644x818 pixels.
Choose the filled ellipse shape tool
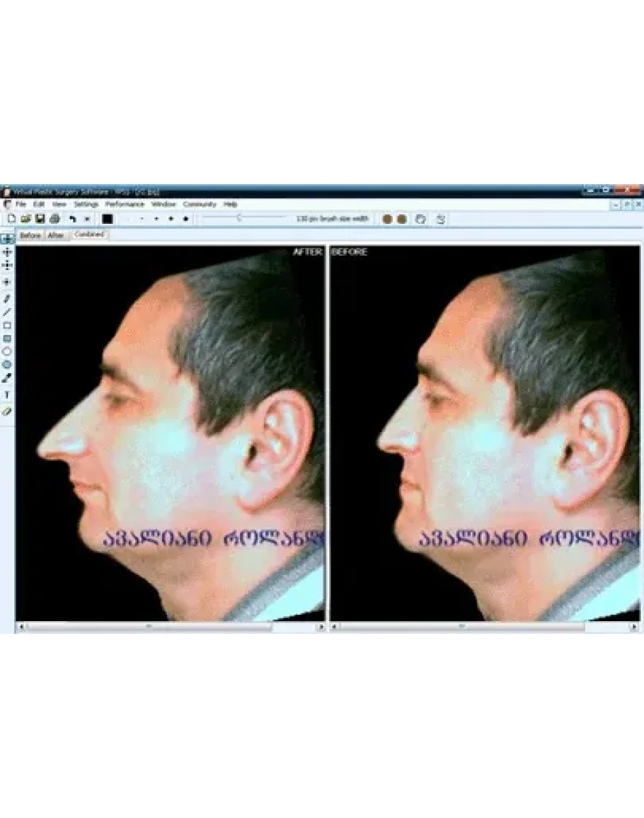point(7,365)
